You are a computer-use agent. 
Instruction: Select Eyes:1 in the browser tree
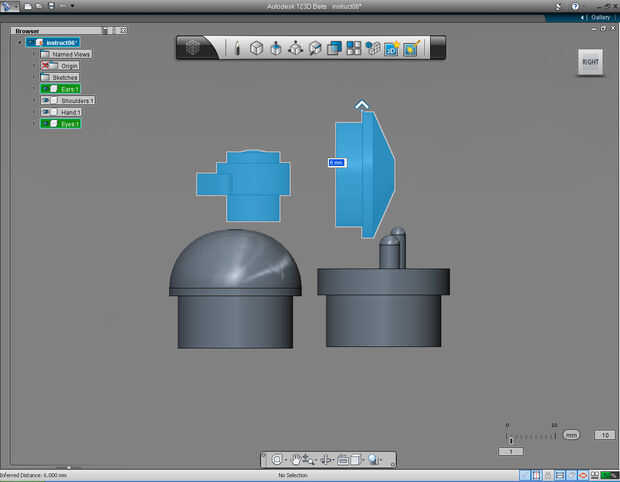[70, 124]
